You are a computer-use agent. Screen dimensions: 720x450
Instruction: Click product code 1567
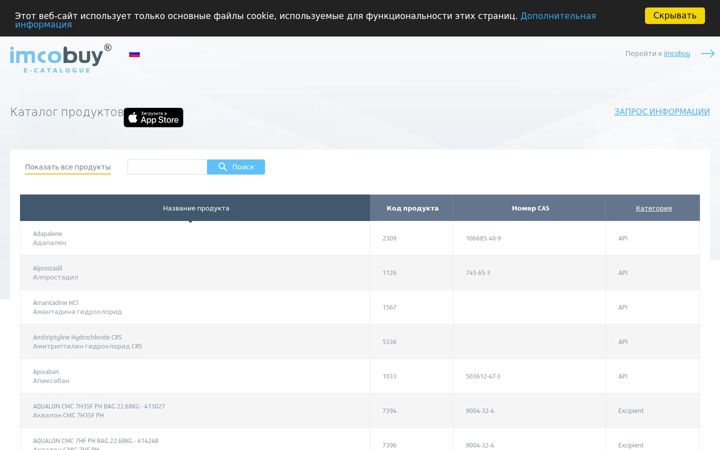pos(389,307)
